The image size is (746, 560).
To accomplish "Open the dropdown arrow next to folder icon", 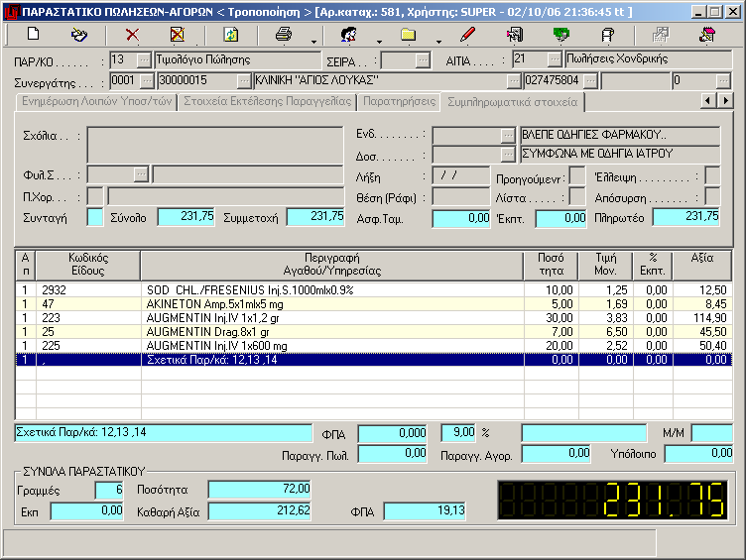I will 438,42.
